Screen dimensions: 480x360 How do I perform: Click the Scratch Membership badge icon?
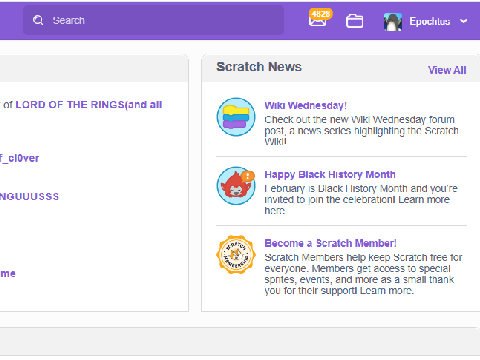236,255
